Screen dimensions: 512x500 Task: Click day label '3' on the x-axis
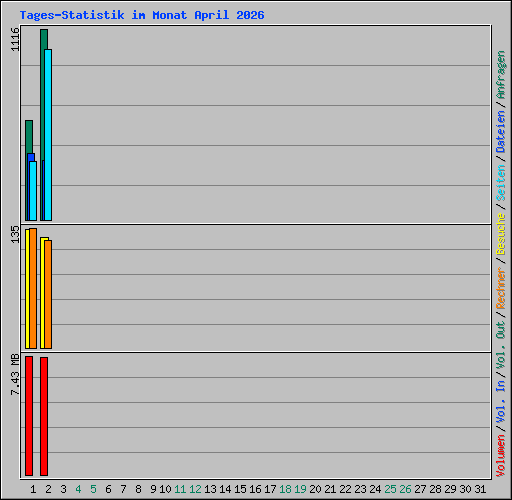(x=63, y=489)
